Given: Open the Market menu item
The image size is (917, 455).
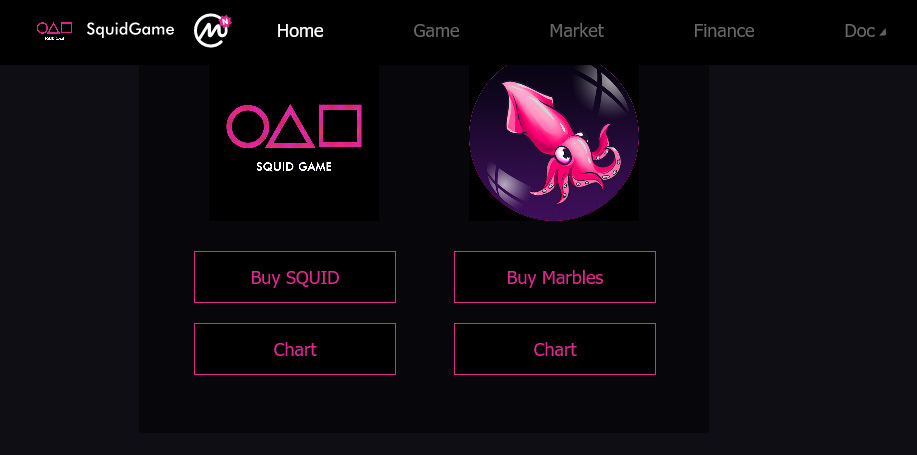Looking at the screenshot, I should (x=577, y=31).
